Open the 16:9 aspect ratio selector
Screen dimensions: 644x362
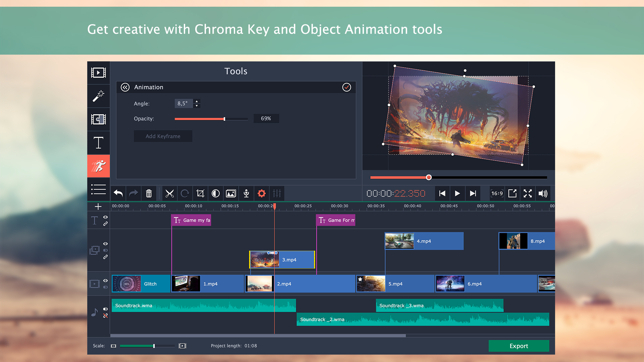497,193
